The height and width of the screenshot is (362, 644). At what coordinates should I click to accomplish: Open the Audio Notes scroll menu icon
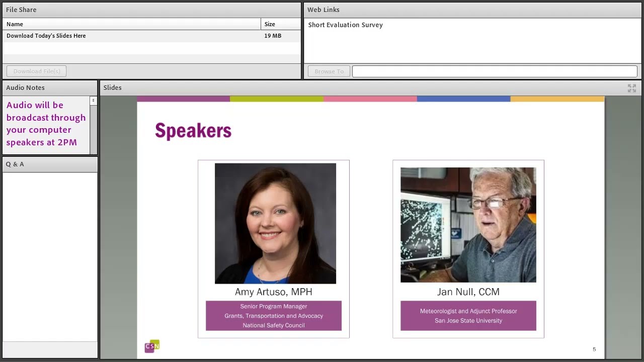[93, 101]
